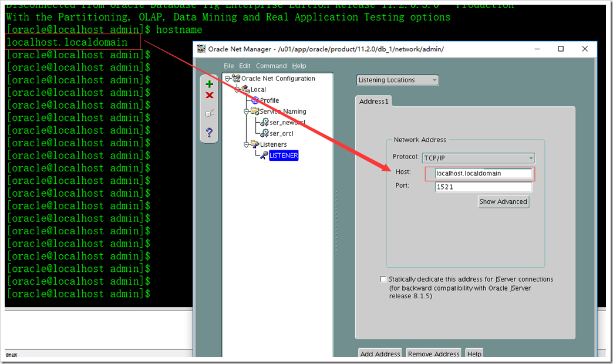Click the blue question mark help icon
The image size is (613, 364).
coord(209,132)
